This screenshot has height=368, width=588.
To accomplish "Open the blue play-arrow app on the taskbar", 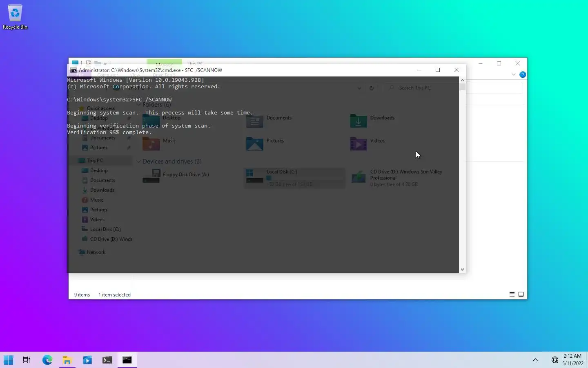I will (x=87, y=360).
